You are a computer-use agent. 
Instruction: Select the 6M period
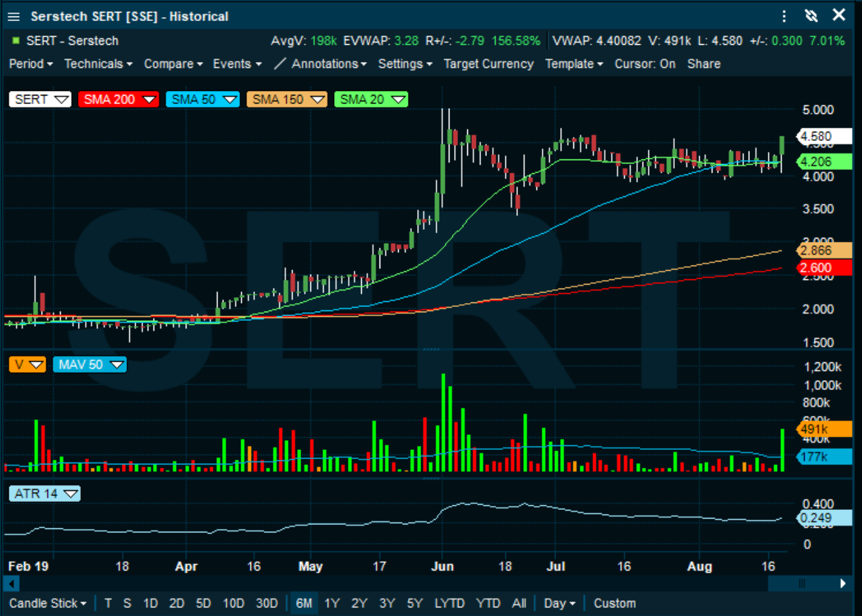pyautogui.click(x=304, y=603)
